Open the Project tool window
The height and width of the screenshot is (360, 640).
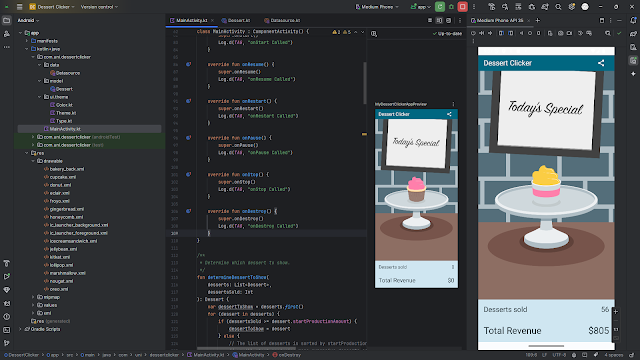[x=7, y=20]
